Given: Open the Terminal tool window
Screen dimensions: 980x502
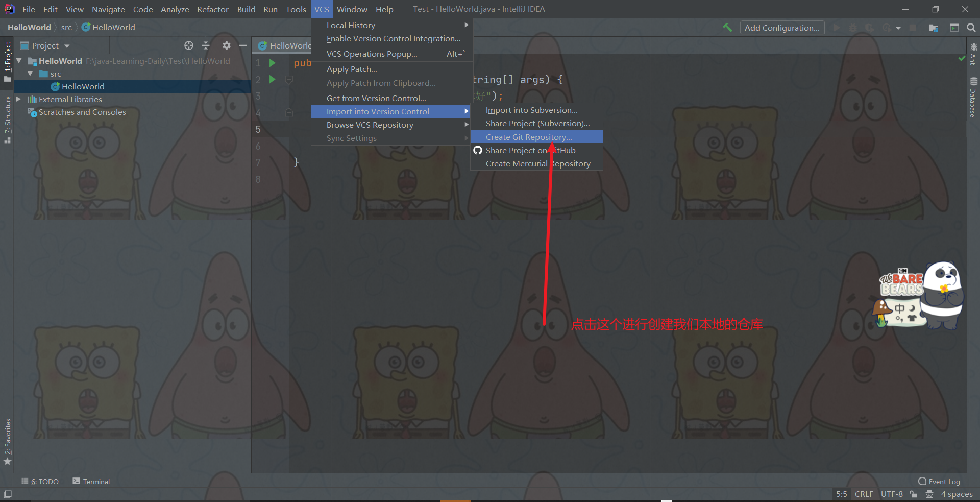Looking at the screenshot, I should point(91,482).
